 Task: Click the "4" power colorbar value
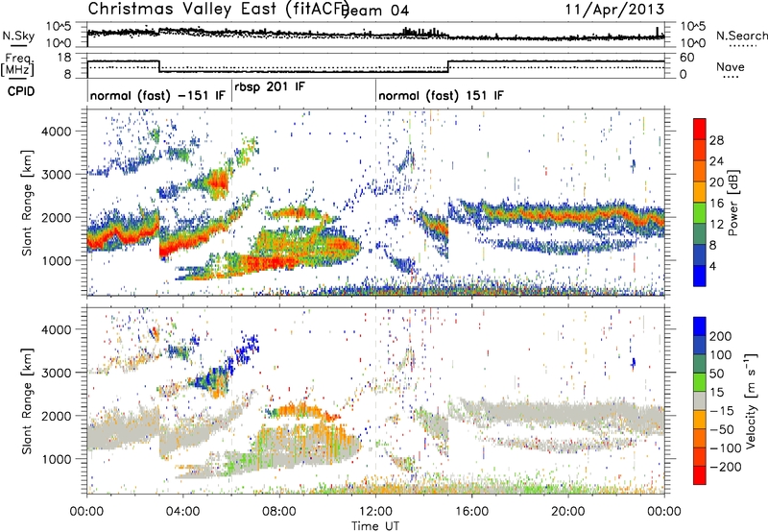click(713, 266)
